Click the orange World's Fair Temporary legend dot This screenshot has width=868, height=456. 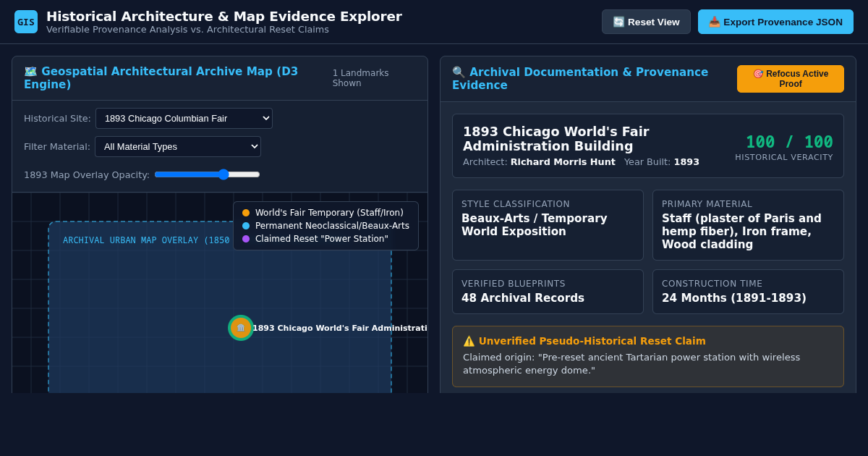pyautogui.click(x=246, y=213)
